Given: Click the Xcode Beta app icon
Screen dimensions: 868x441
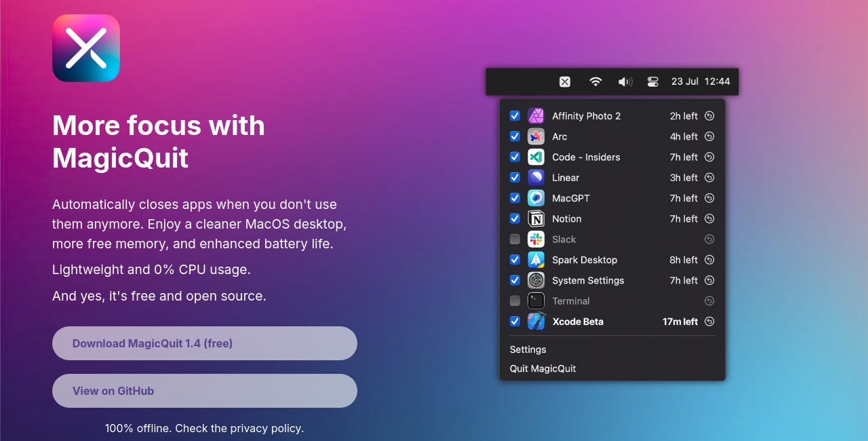Looking at the screenshot, I should click(536, 322).
